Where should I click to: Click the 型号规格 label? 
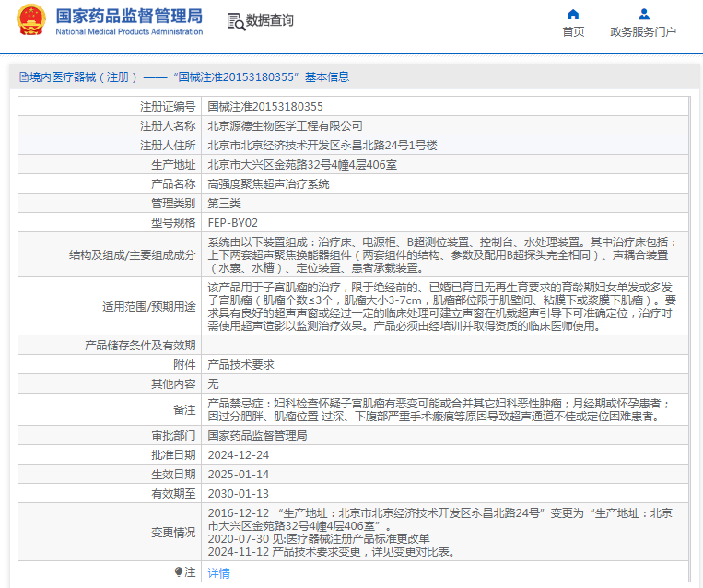[173, 222]
